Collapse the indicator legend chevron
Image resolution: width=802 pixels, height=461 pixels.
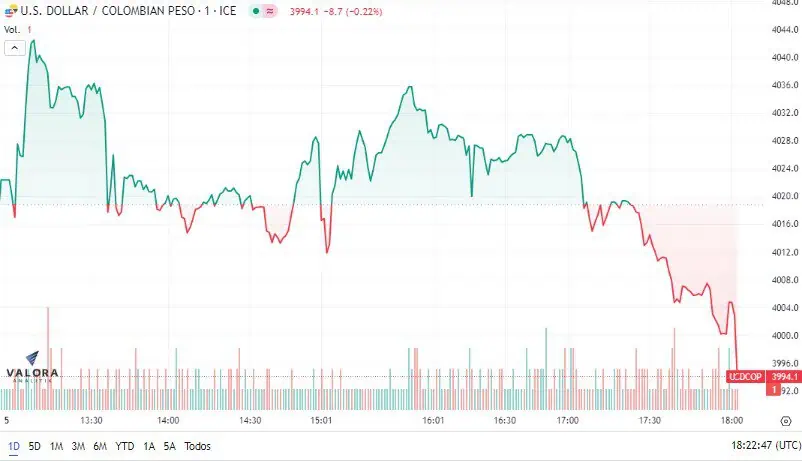15,48
